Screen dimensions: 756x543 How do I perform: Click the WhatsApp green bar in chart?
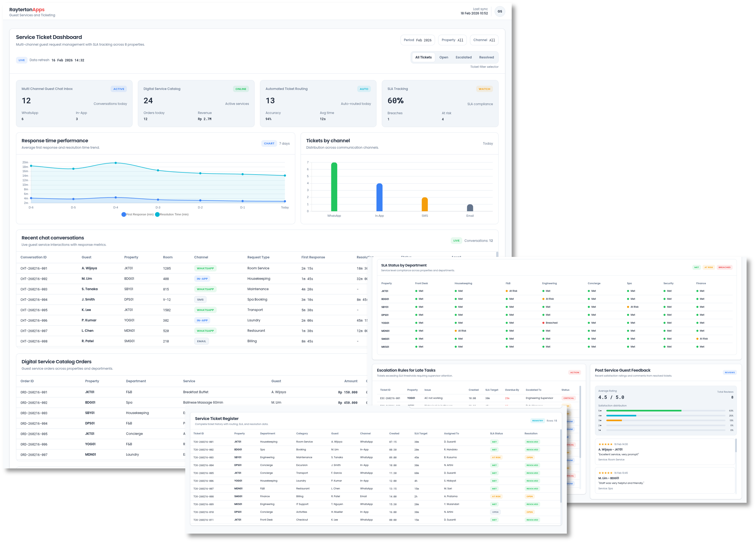click(334, 187)
